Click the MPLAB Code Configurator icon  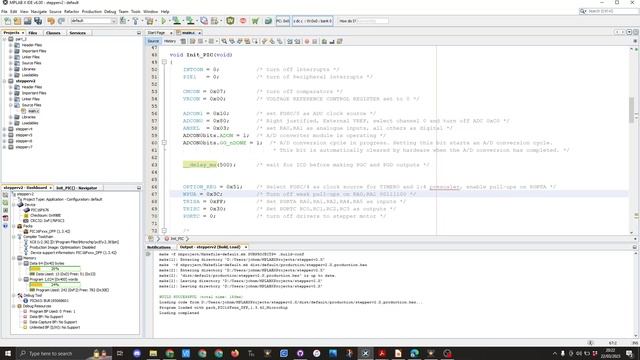(x=230, y=21)
